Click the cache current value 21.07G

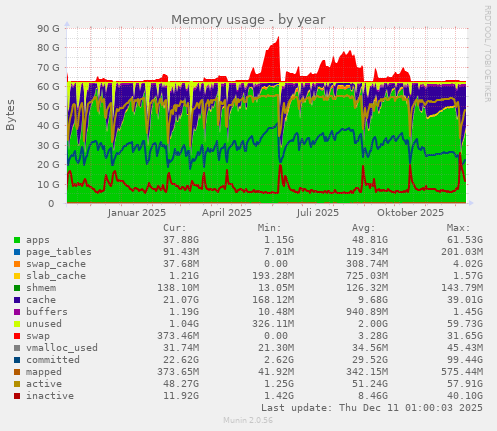pyautogui.click(x=181, y=300)
